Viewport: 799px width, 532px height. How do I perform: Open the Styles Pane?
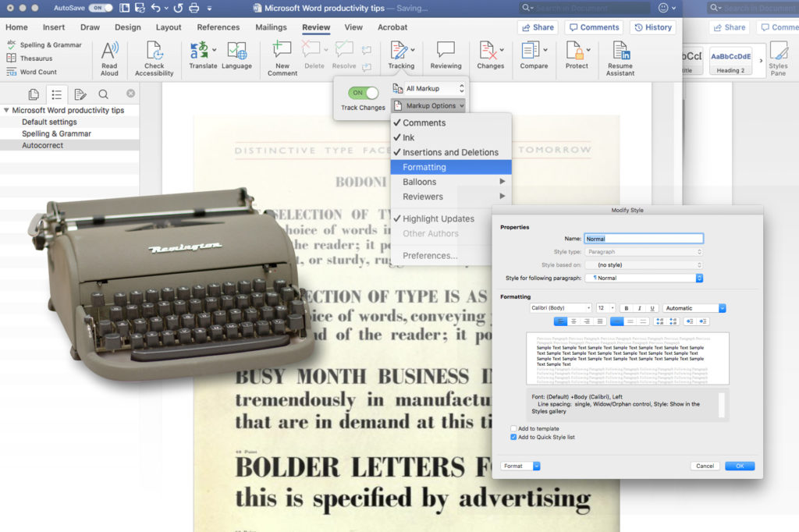point(778,58)
